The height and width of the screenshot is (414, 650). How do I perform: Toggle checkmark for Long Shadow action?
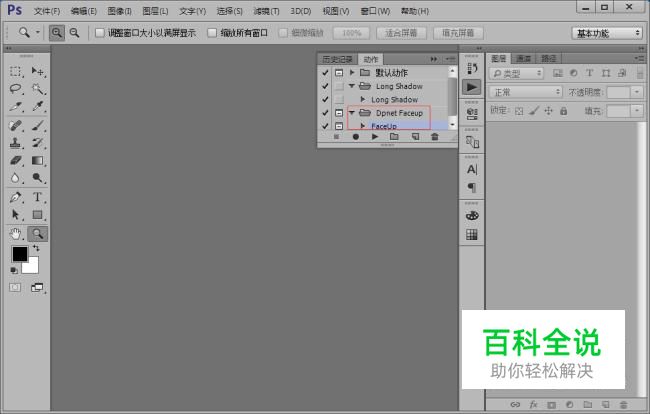point(325,99)
